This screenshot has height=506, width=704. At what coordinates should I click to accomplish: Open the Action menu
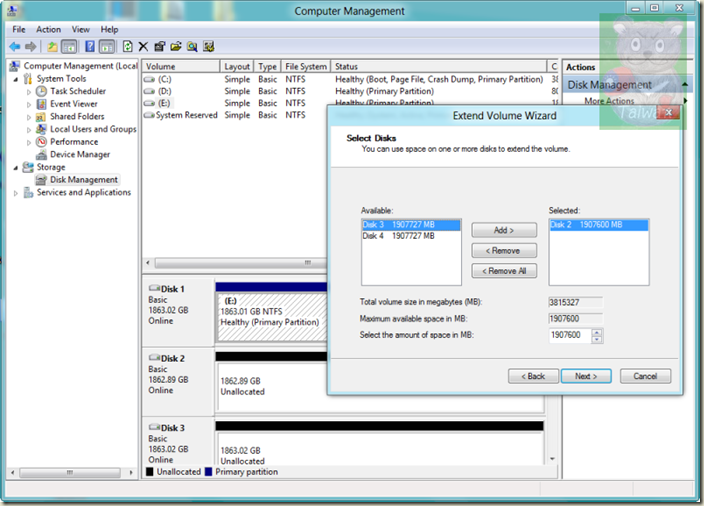[48, 30]
